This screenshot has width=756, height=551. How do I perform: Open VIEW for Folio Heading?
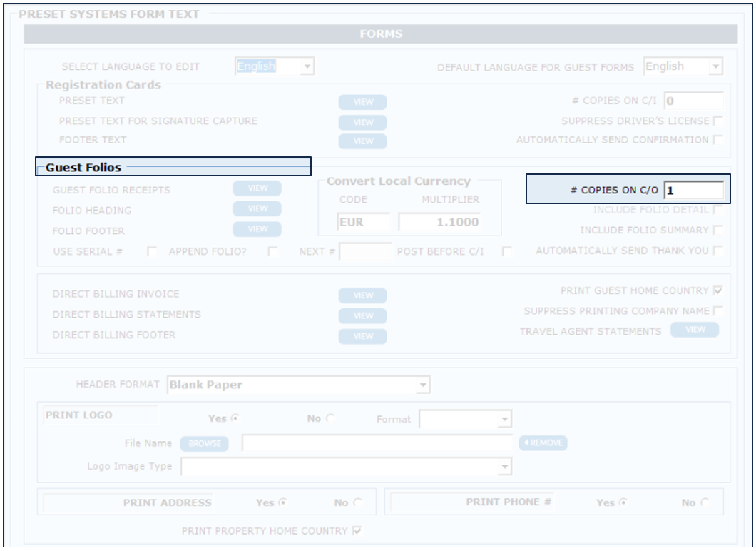point(257,209)
